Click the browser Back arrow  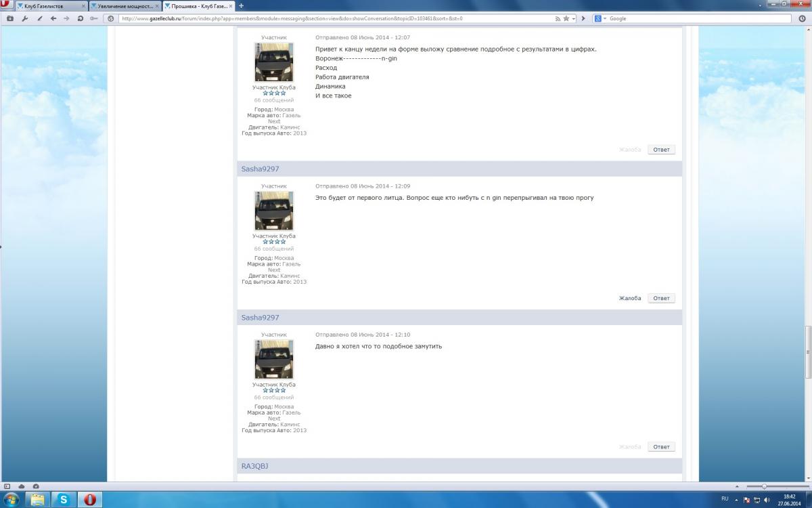pos(53,18)
